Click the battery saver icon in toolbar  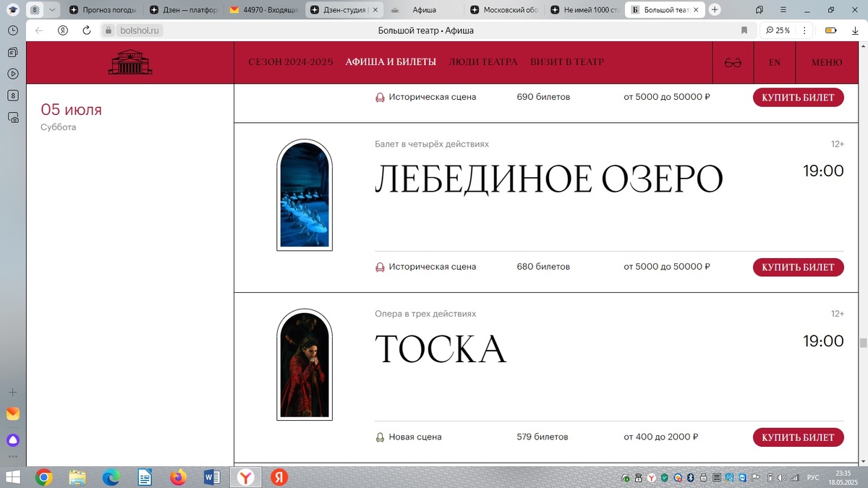point(830,30)
